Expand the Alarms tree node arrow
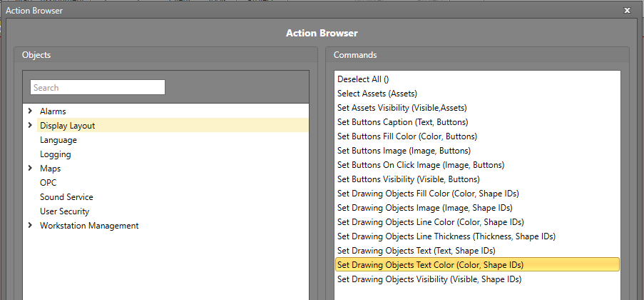The height and width of the screenshot is (300, 644). tap(30, 111)
